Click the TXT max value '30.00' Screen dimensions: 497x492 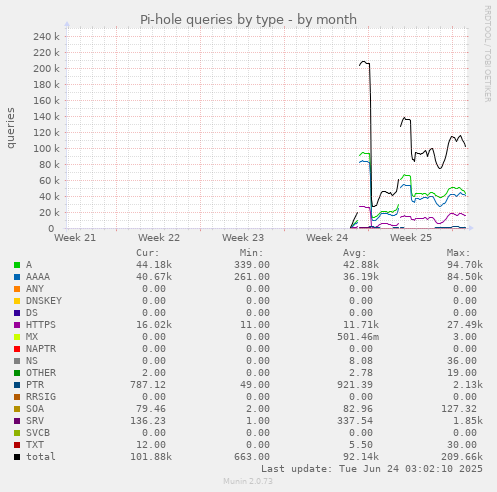click(x=462, y=445)
